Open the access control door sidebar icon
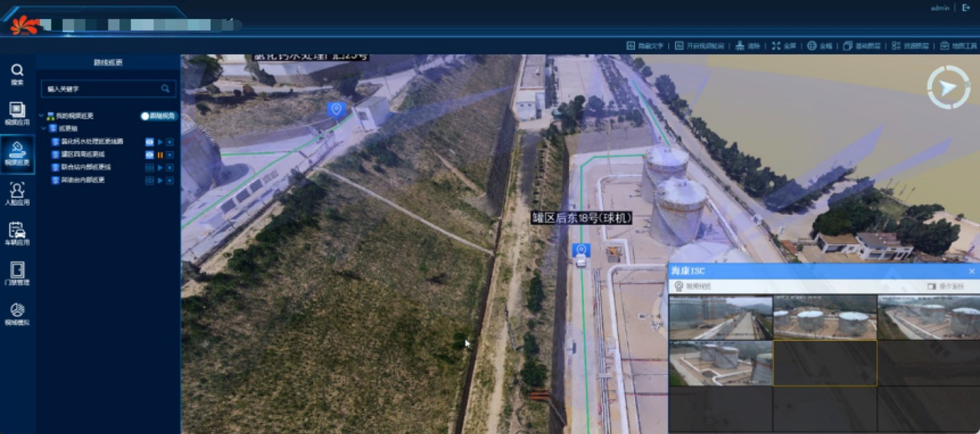The height and width of the screenshot is (434, 980). tap(17, 273)
